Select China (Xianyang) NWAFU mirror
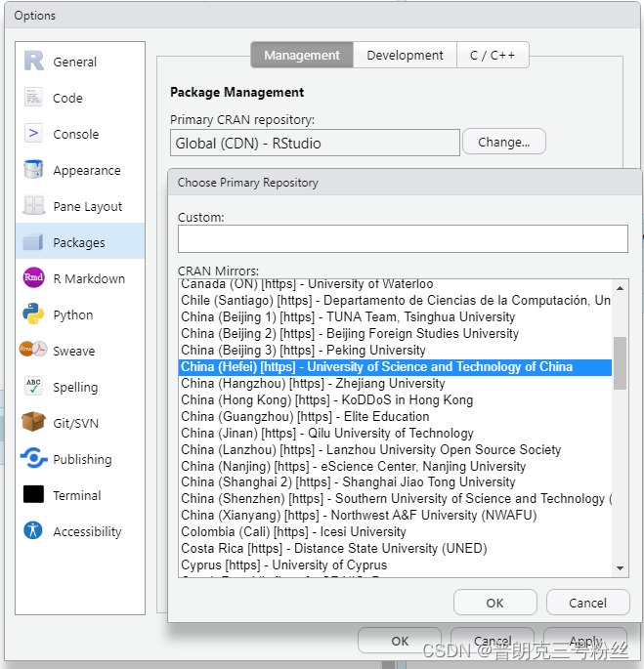The image size is (644, 669). [x=395, y=516]
